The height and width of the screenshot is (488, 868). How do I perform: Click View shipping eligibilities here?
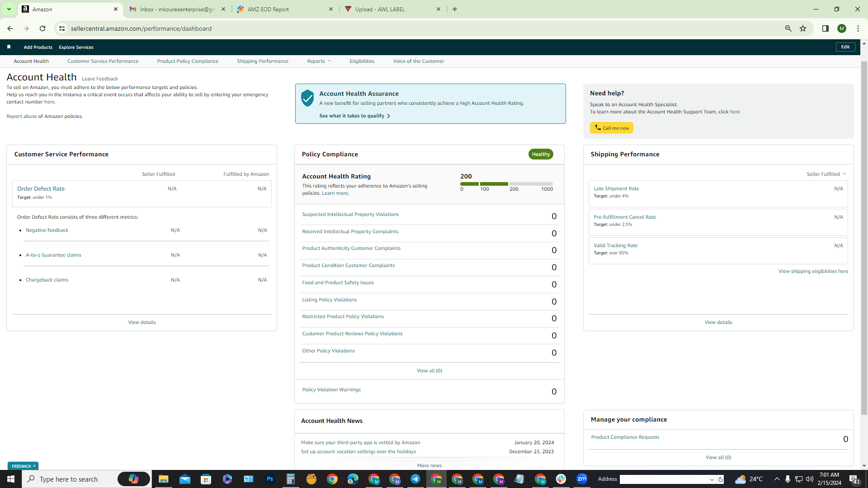pyautogui.click(x=813, y=271)
